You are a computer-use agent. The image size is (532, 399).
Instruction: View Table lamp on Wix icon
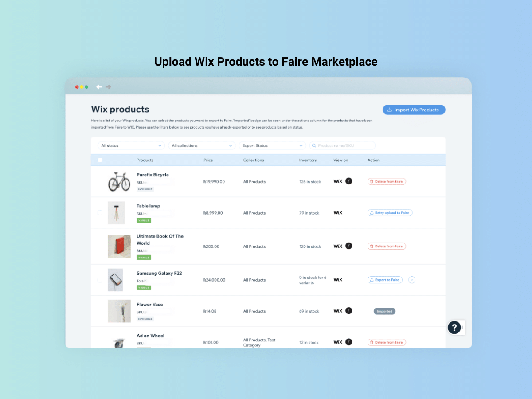pos(338,213)
